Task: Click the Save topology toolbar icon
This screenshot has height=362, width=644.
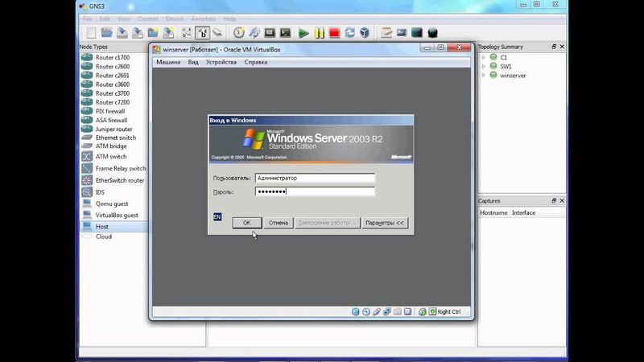Action: [x=122, y=33]
